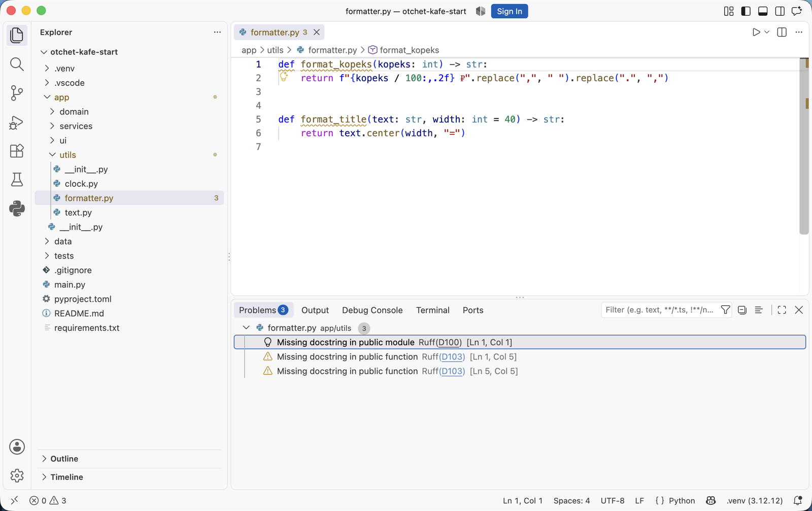812x511 pixels.
Task: Open run options dropdown arrow
Action: pyautogui.click(x=767, y=32)
